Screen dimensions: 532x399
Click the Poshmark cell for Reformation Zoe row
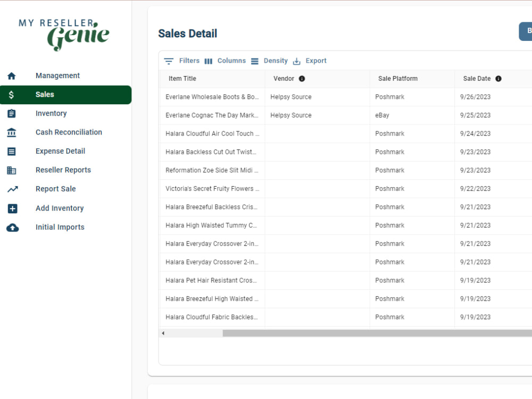point(412,170)
